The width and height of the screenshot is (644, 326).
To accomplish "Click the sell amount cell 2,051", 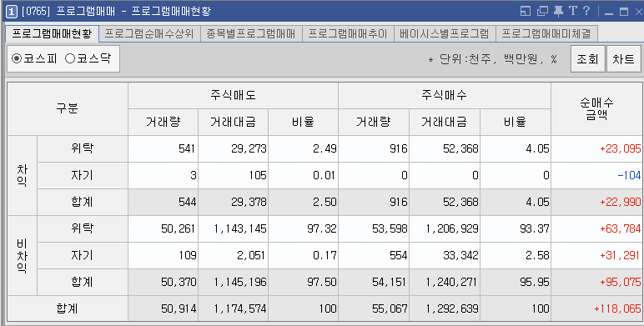I will coord(233,255).
